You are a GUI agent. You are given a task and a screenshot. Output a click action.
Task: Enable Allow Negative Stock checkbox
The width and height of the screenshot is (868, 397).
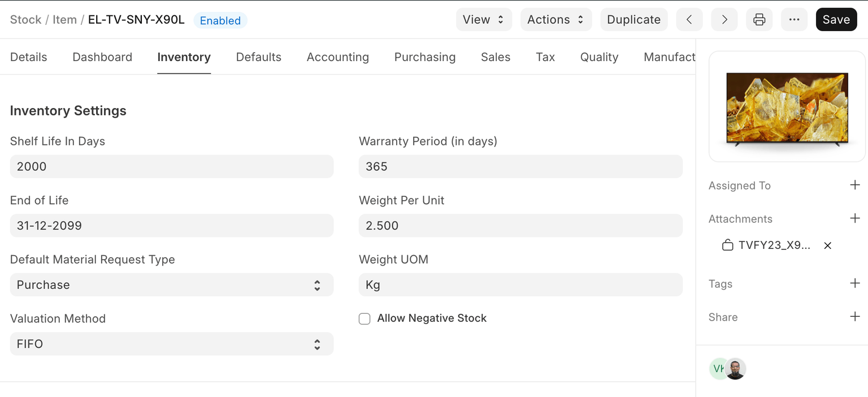(x=365, y=319)
